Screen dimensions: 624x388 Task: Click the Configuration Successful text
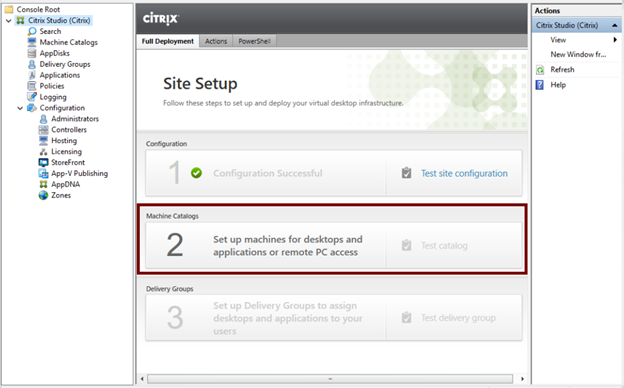click(267, 173)
